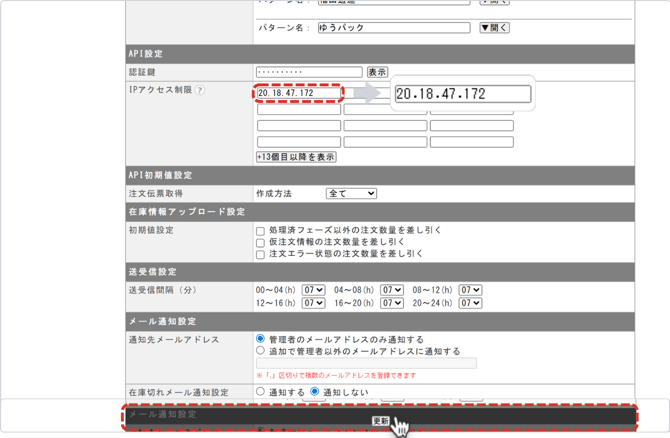This screenshot has width=670, height=438.
Task: Tick 注文エラー状態の注文数量を差し引く checkbox
Action: [261, 255]
